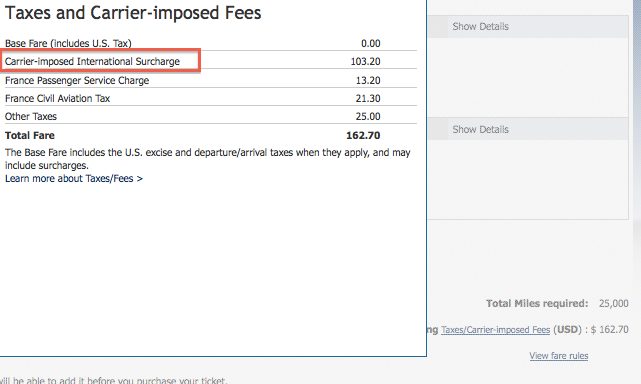This screenshot has height=384, width=641.
Task: Click the 21.30 aviation tax amount
Action: point(368,99)
